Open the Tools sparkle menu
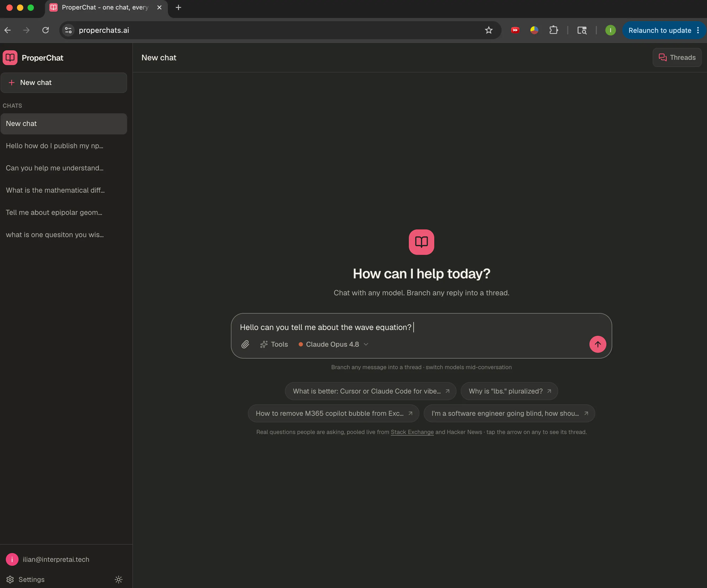This screenshot has width=707, height=588. click(x=274, y=344)
